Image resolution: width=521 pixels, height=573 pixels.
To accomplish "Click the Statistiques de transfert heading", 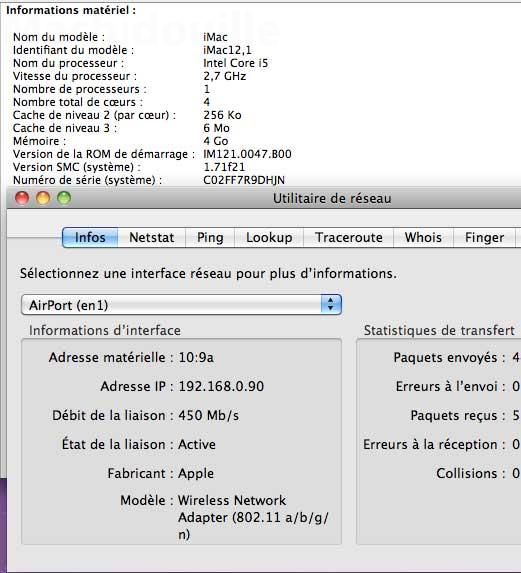I will coord(439,330).
